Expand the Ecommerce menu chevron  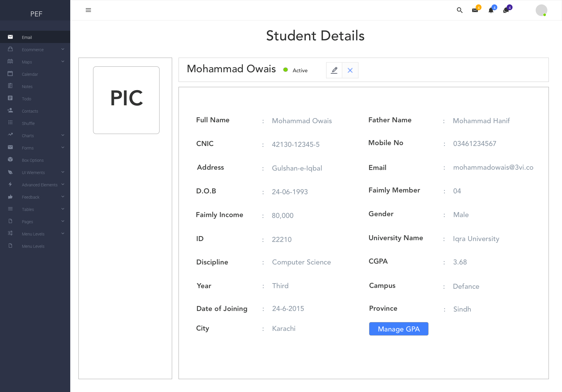63,49
